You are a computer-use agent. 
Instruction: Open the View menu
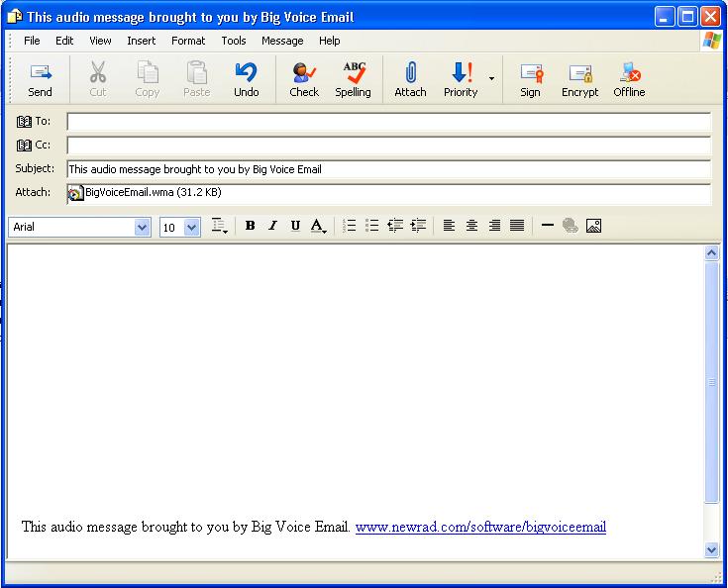click(100, 41)
